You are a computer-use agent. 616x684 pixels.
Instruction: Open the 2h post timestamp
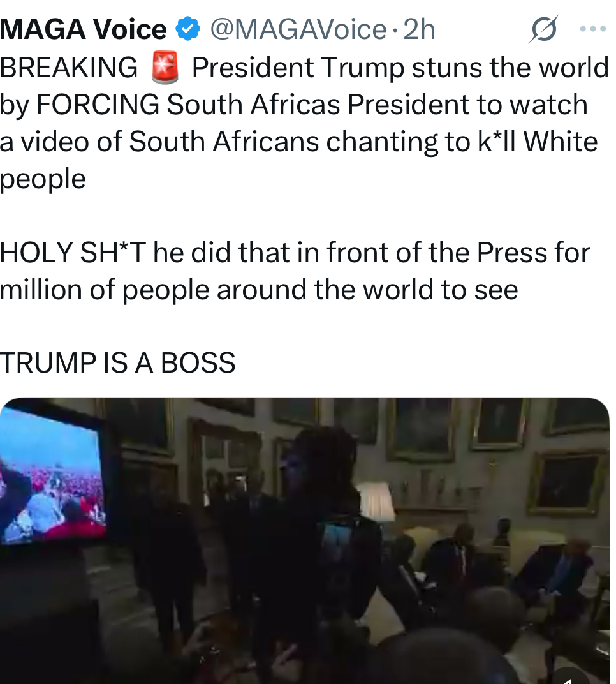pyautogui.click(x=419, y=29)
